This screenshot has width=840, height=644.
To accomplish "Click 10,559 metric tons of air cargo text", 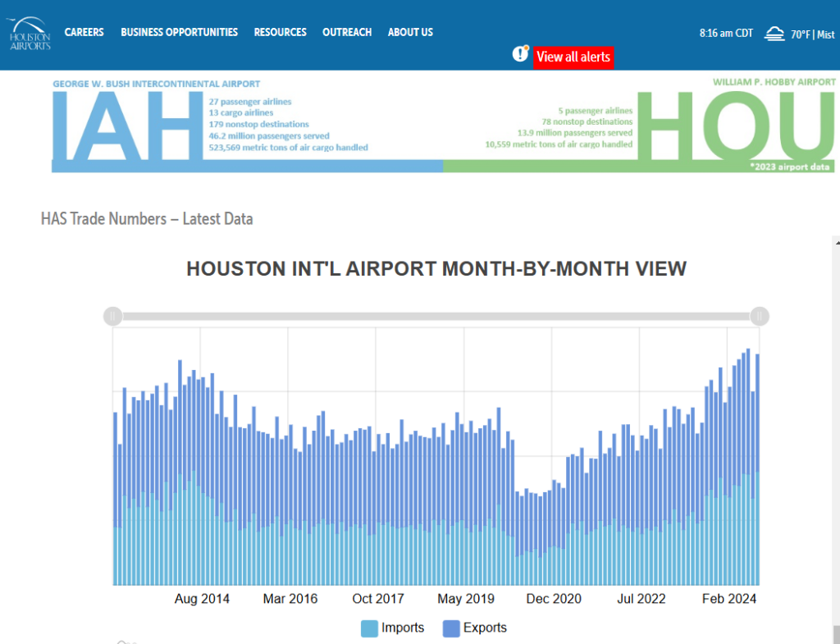I will (x=559, y=144).
